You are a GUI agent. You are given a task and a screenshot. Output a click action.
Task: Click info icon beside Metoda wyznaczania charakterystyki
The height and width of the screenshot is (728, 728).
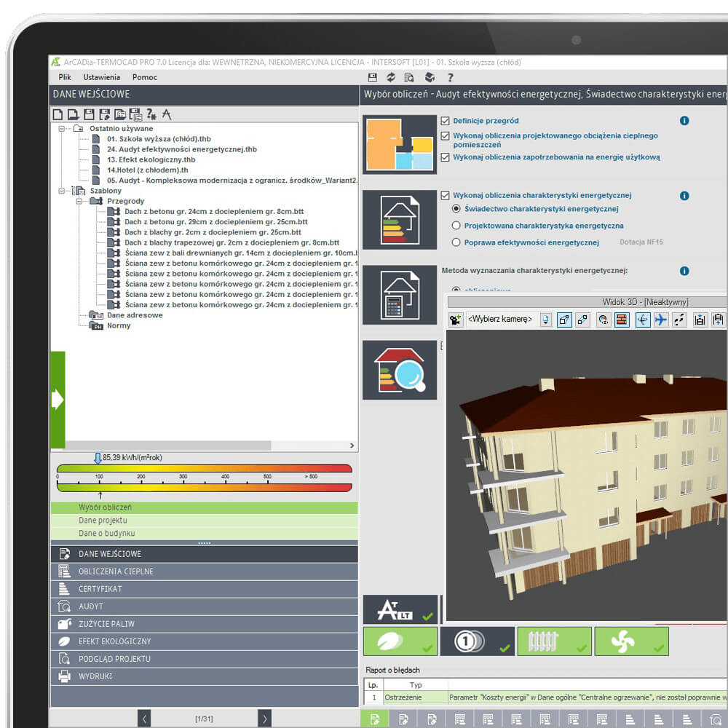(x=684, y=271)
